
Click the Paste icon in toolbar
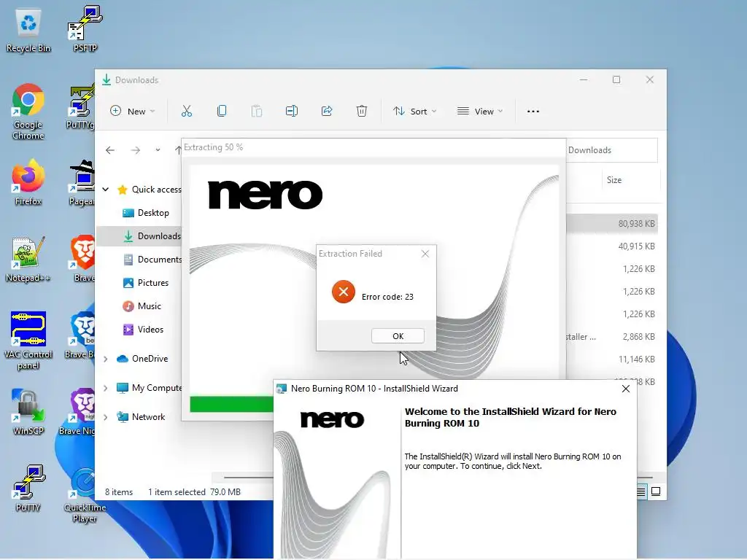[256, 111]
